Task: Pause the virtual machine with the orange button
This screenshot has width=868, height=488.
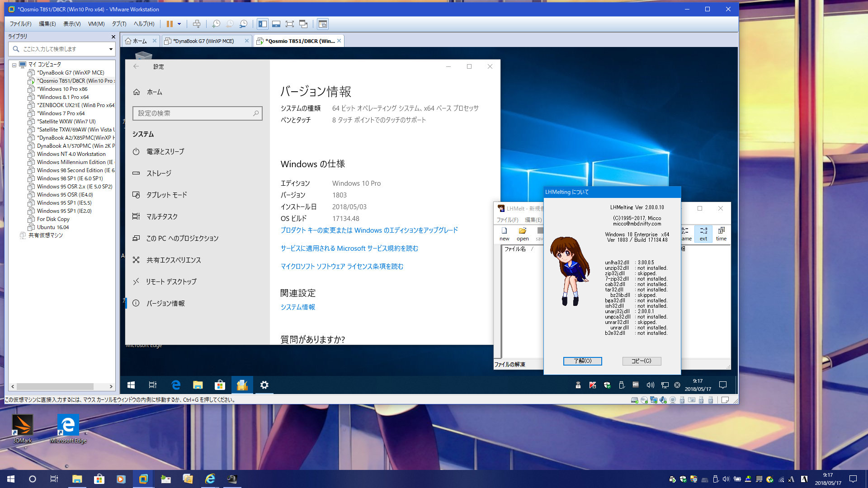Action: (170, 24)
